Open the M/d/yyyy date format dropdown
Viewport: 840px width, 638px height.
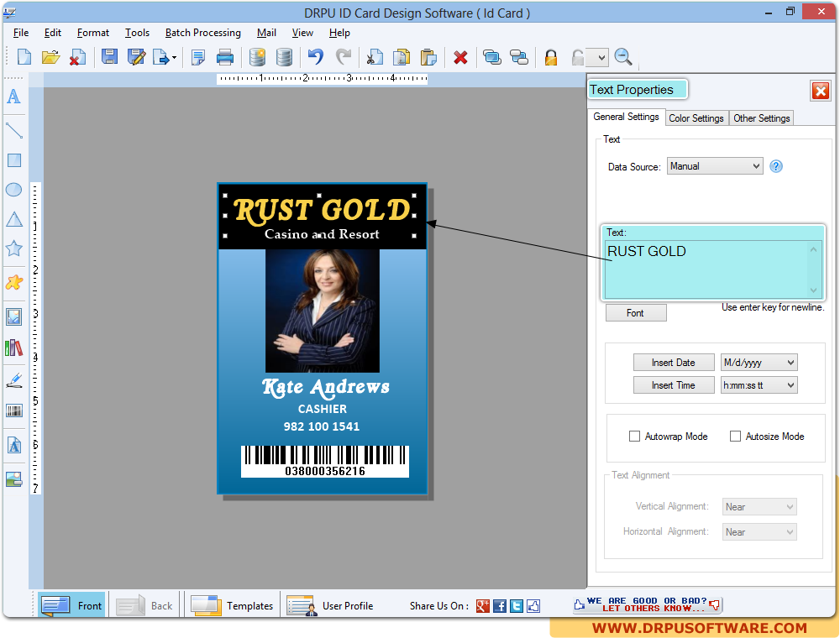(759, 363)
